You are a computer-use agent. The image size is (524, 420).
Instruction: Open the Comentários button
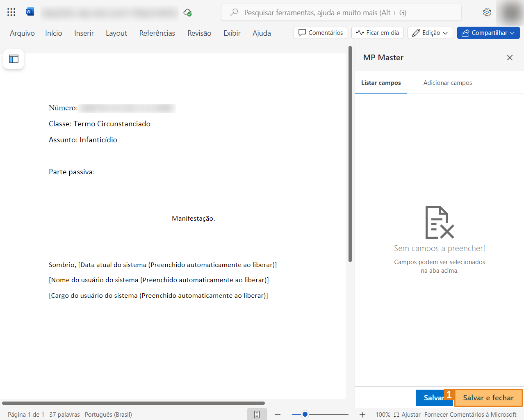[x=321, y=33]
